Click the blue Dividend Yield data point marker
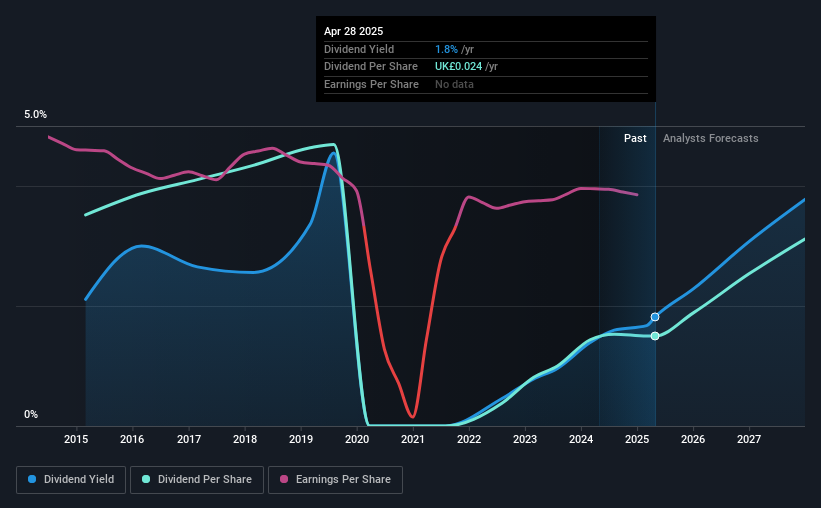The width and height of the screenshot is (821, 508). point(655,317)
